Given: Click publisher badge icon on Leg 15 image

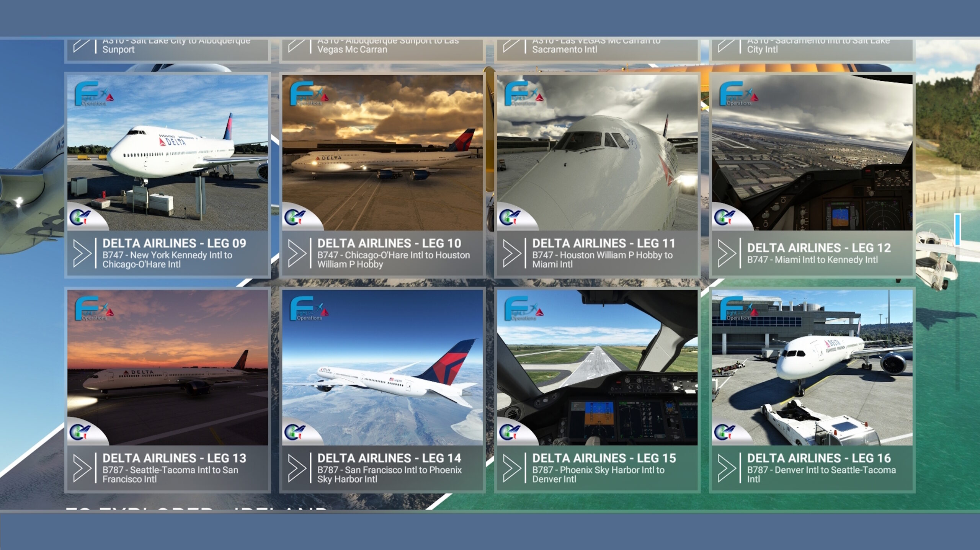Looking at the screenshot, I should [x=510, y=432].
